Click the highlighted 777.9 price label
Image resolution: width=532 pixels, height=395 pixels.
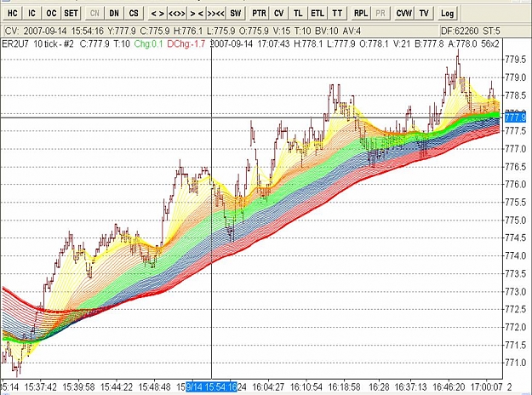click(516, 117)
